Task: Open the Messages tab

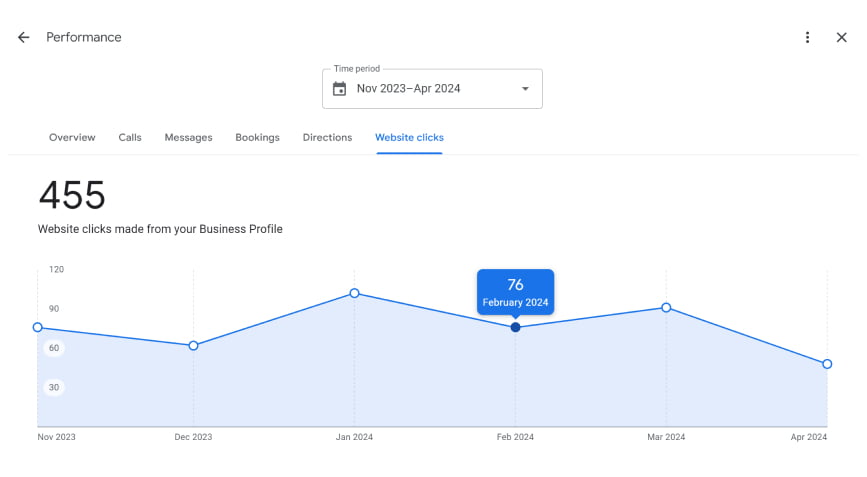Action: tap(189, 137)
